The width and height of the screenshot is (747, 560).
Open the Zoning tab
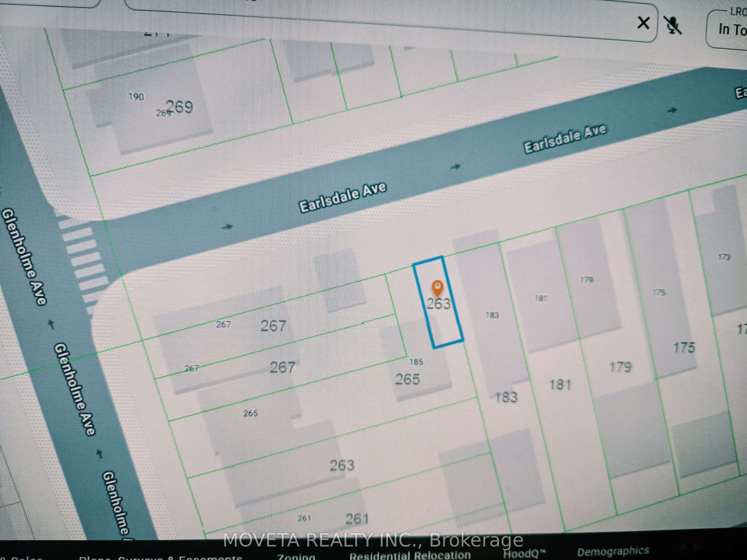click(296, 556)
